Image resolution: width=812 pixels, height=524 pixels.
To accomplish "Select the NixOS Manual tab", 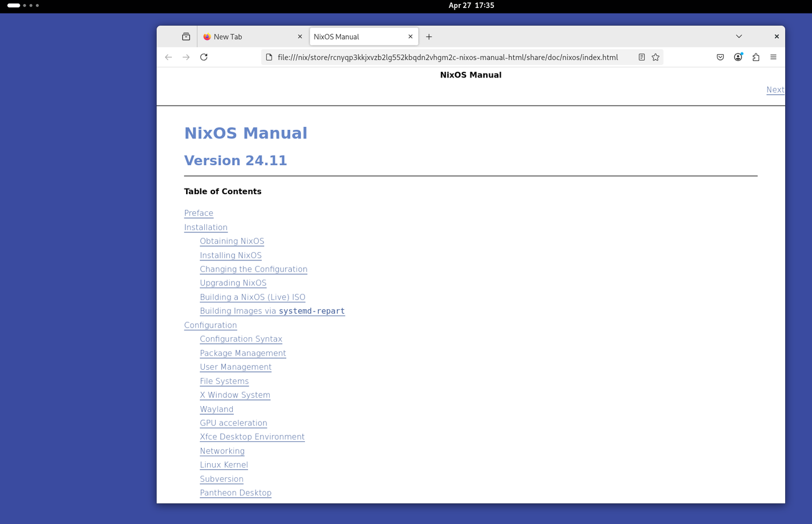I will pyautogui.click(x=358, y=36).
